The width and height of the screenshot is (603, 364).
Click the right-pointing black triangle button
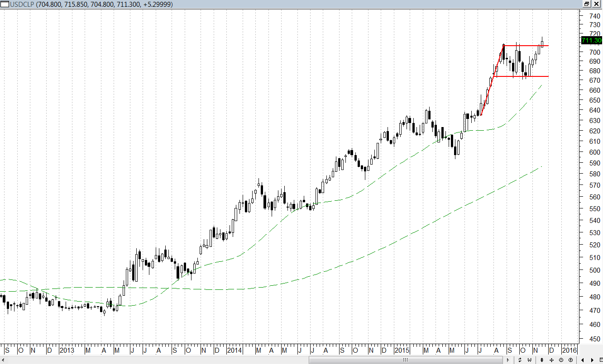[593, 360]
